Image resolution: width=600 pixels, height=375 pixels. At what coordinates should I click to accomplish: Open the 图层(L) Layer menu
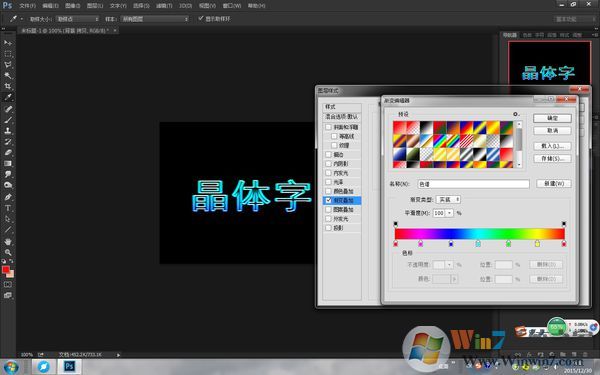click(95, 6)
